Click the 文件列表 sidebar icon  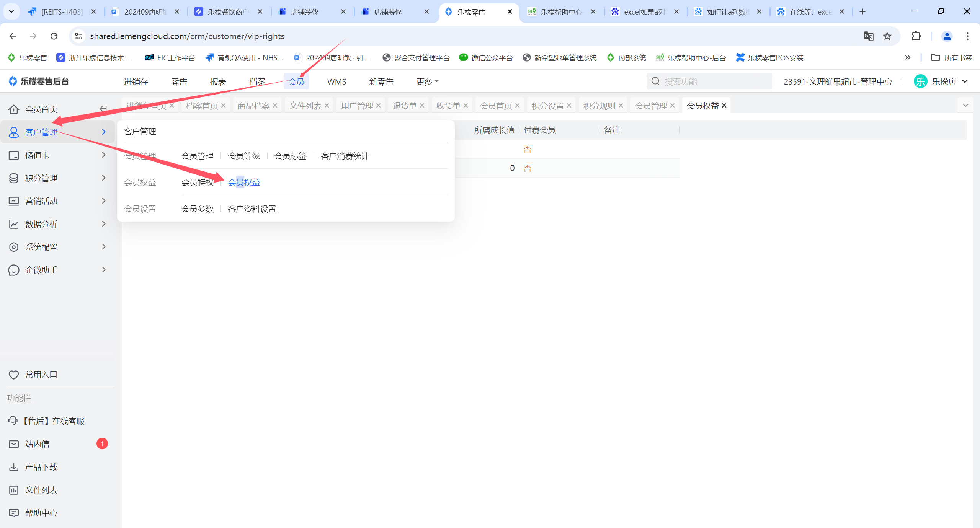14,490
